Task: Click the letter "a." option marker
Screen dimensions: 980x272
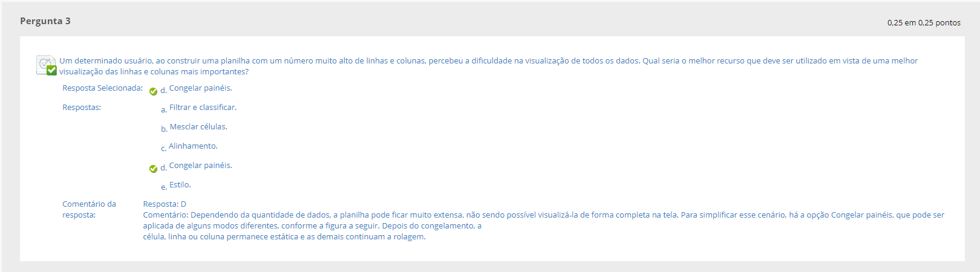Action: pos(164,110)
